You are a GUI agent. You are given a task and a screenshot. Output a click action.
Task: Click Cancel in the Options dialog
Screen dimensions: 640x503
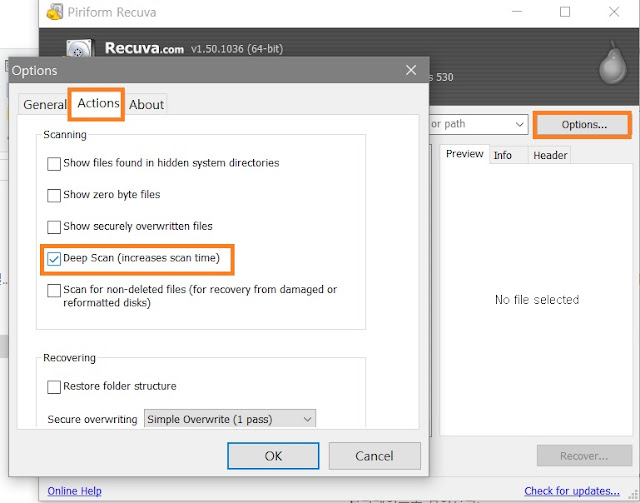coord(374,456)
